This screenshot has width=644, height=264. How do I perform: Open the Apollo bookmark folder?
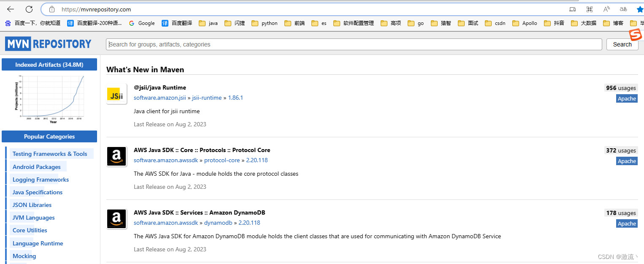[x=525, y=23]
